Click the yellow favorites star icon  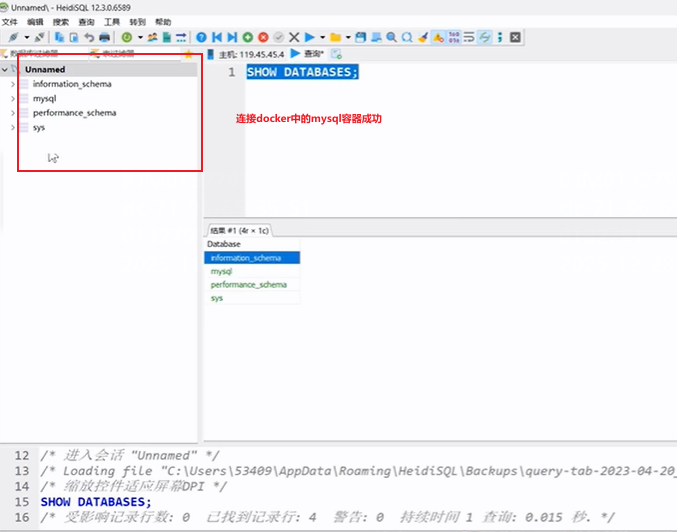pyautogui.click(x=189, y=54)
